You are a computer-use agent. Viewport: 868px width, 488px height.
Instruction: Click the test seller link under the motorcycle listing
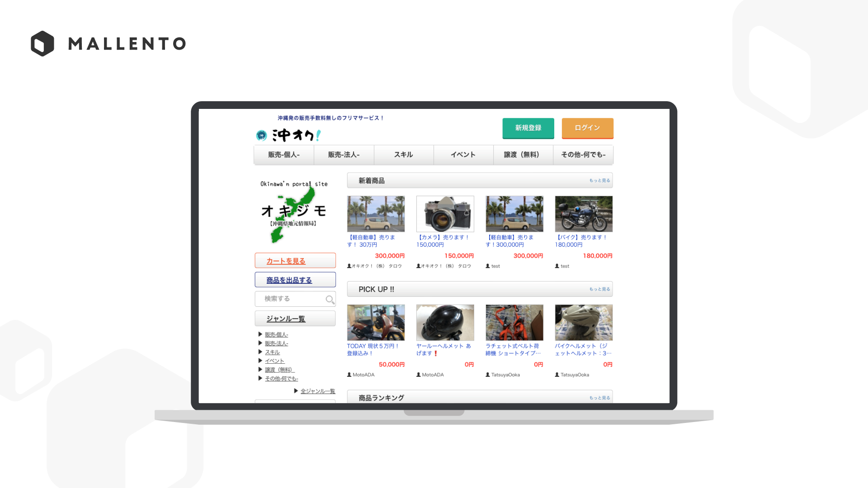click(564, 266)
